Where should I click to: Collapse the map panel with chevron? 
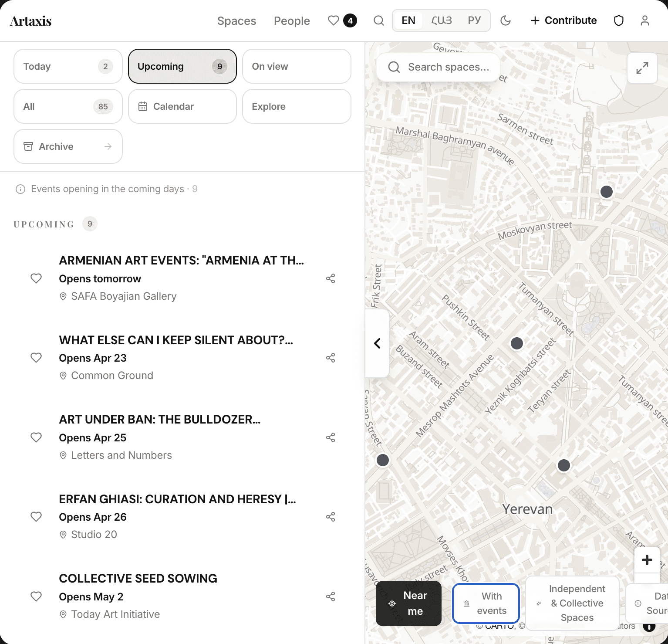click(x=377, y=343)
